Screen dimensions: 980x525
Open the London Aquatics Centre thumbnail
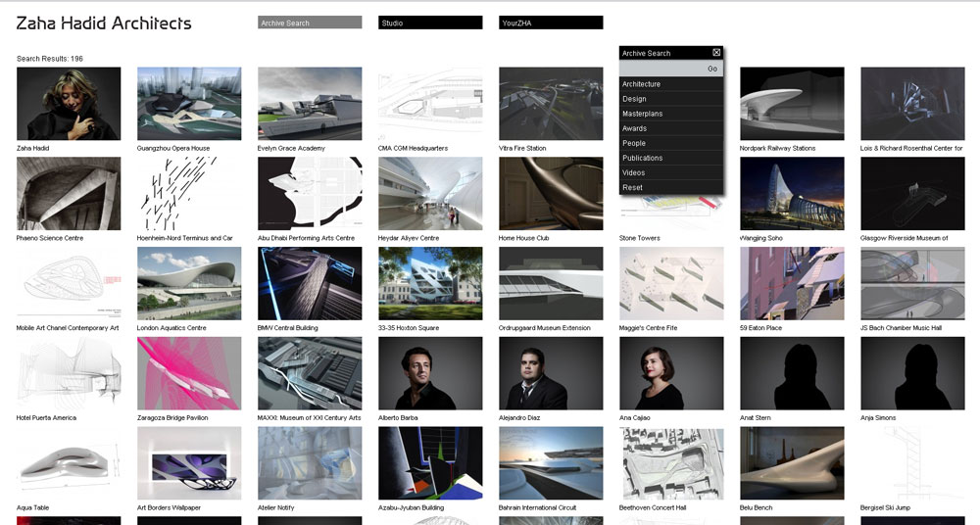189,284
